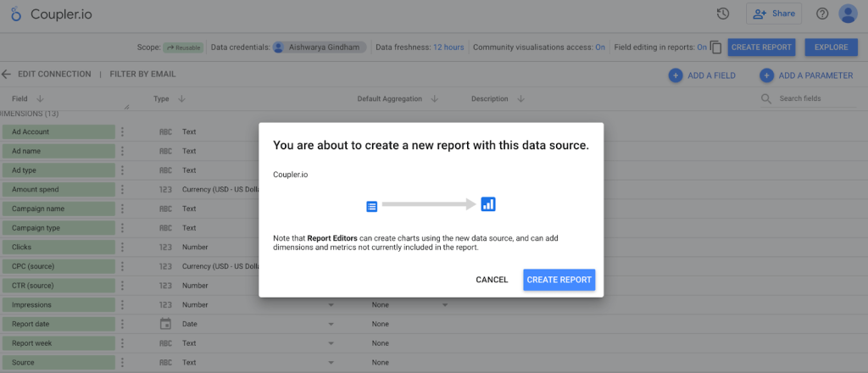Open three-dot menu for Ad Account field
868x373 pixels.
(122, 131)
